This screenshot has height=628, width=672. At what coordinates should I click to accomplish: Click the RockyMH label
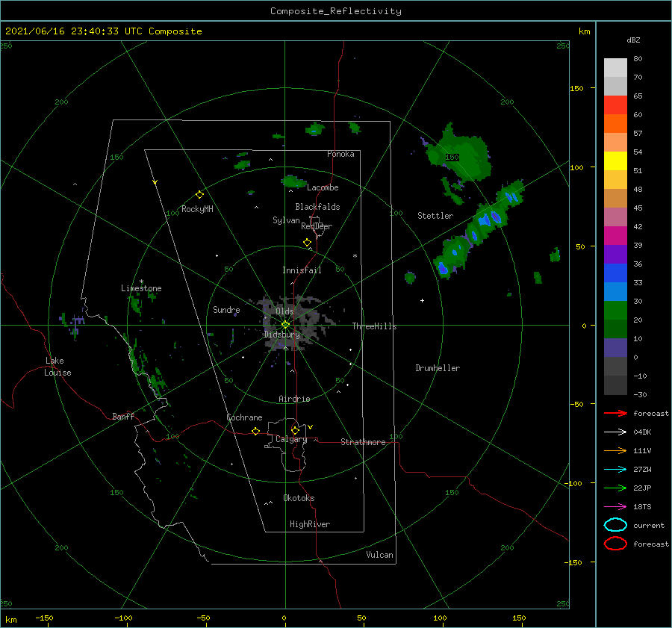(197, 209)
